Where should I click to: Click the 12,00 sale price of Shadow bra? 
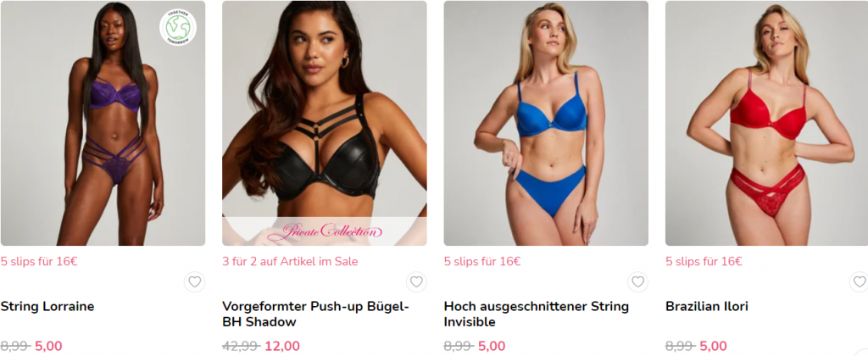[x=282, y=347]
